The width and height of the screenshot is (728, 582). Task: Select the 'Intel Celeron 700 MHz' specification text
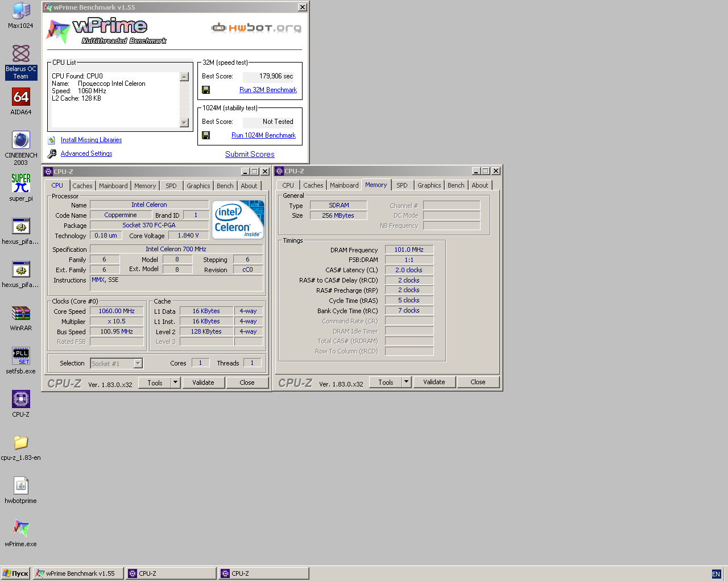click(x=176, y=249)
